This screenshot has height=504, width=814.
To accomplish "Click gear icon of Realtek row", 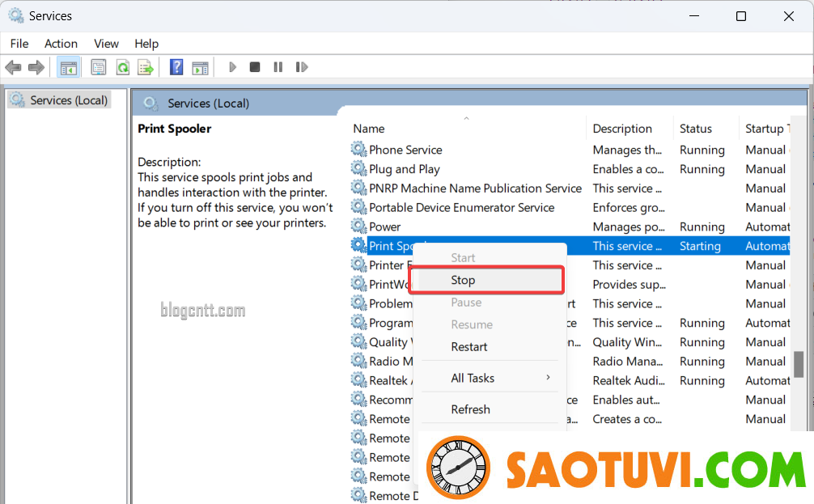I will 358,379.
